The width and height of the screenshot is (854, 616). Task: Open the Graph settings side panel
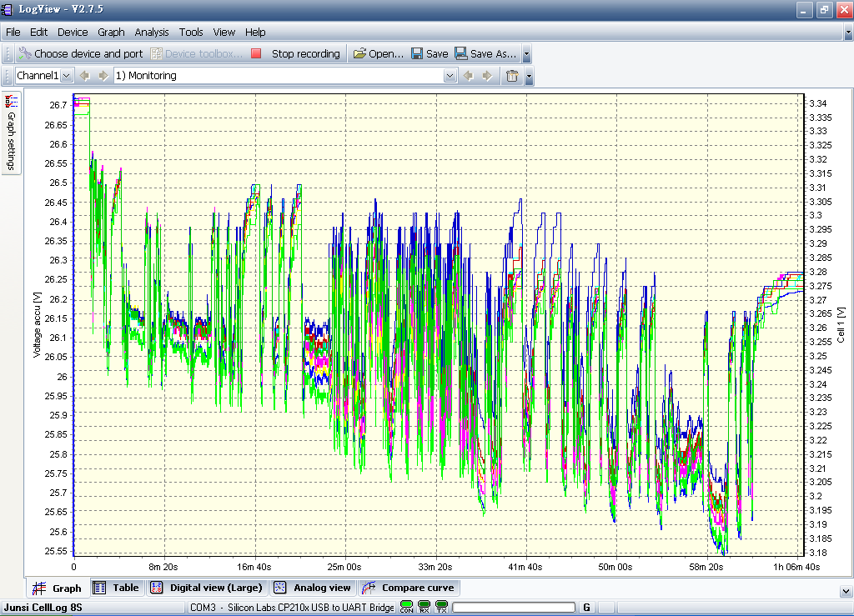(x=11, y=133)
